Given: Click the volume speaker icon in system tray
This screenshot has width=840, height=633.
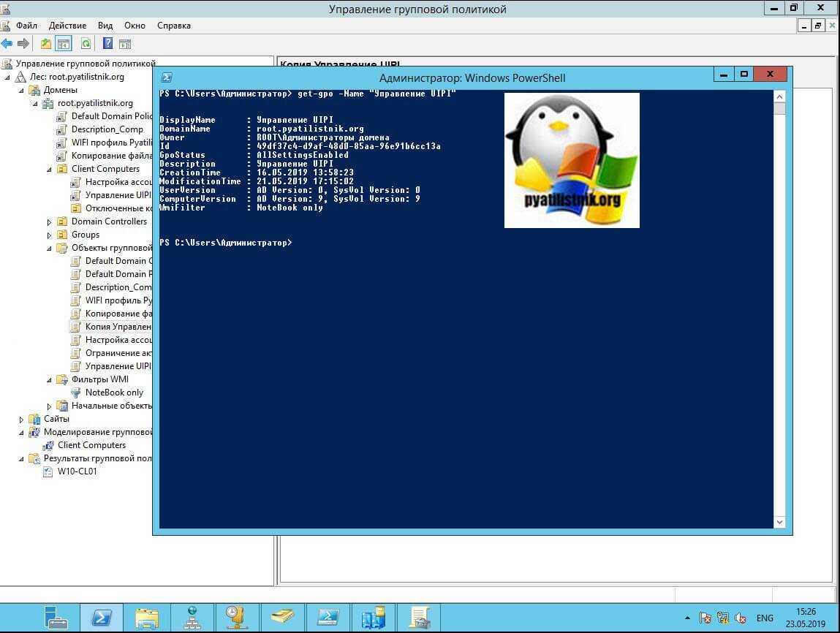Looking at the screenshot, I should click(x=741, y=618).
